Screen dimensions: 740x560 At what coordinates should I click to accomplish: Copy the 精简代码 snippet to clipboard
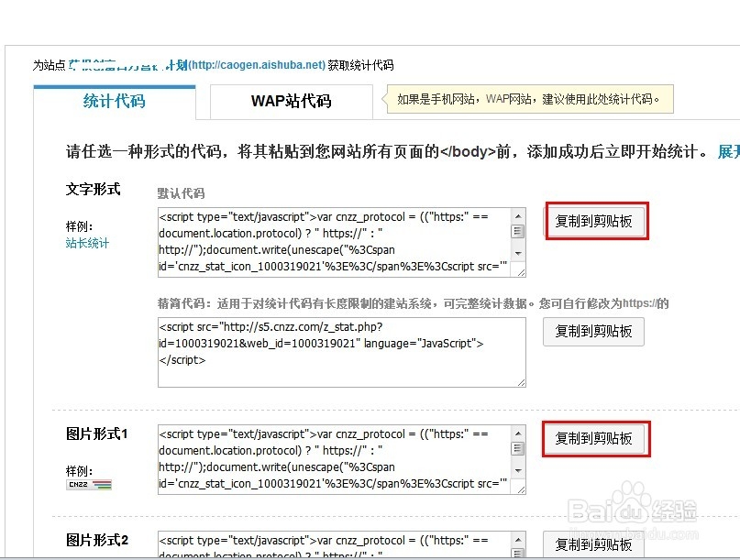click(593, 331)
